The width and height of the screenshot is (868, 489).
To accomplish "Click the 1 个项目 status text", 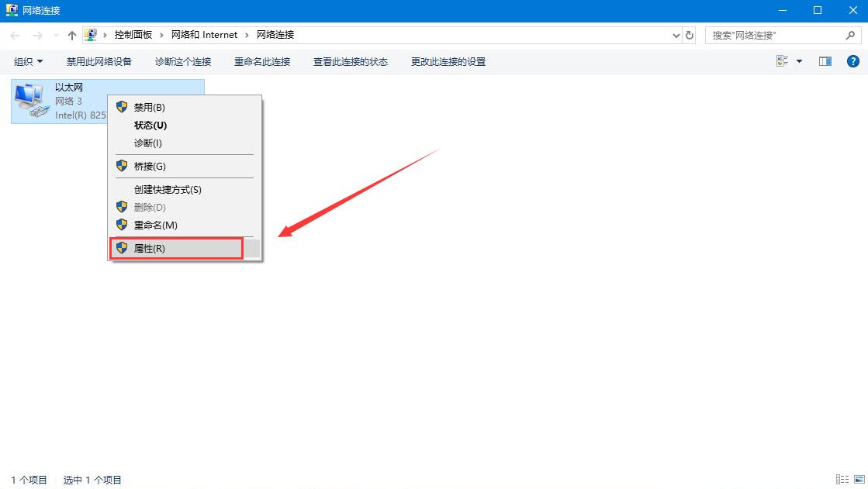I will coord(29,480).
